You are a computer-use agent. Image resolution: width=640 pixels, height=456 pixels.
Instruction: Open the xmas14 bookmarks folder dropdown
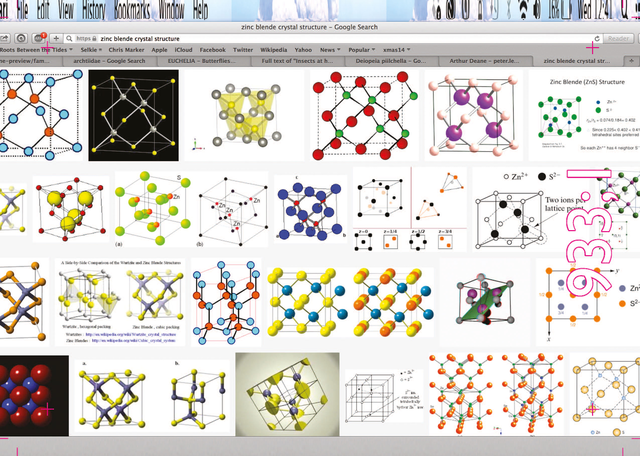coord(396,49)
